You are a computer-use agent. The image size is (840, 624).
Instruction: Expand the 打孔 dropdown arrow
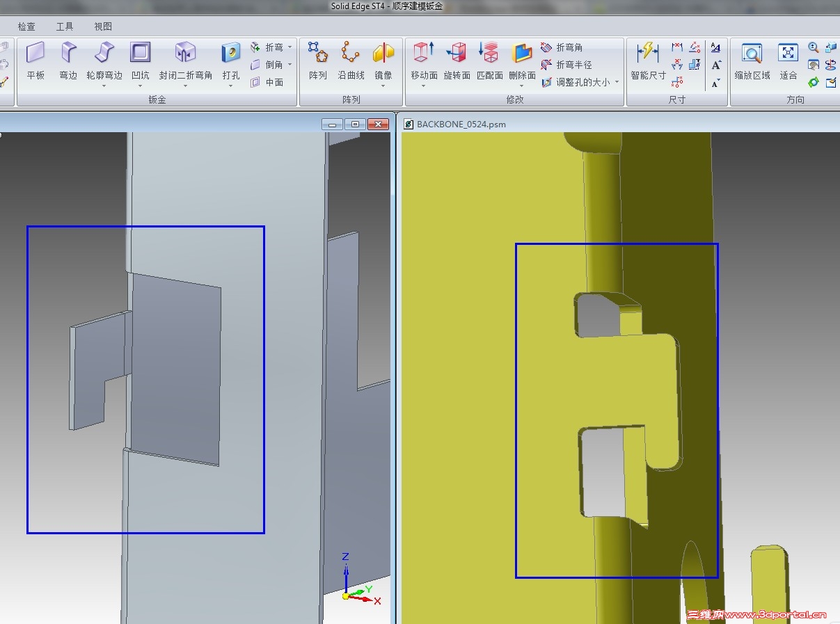(x=231, y=86)
